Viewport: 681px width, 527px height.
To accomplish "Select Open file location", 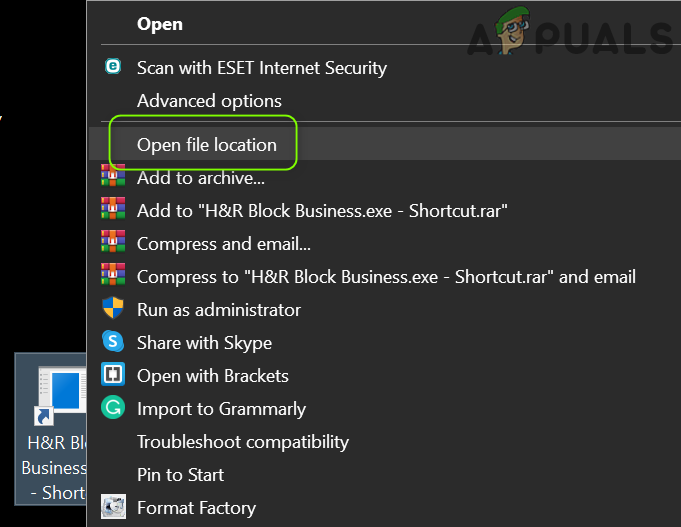I will pos(206,145).
